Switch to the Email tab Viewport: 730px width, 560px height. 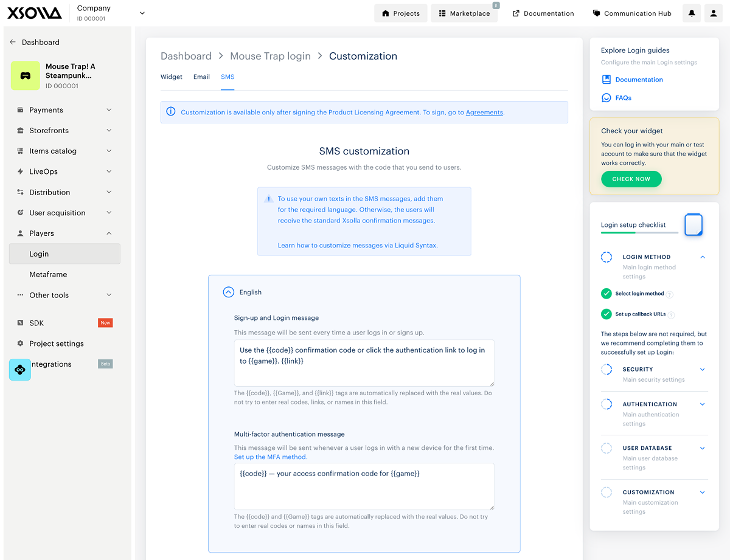click(201, 77)
